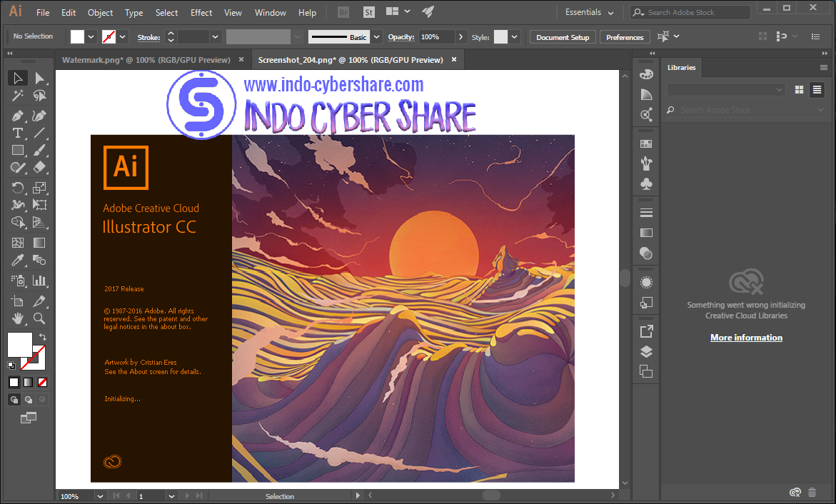Select the Rectangle tool

point(18,151)
